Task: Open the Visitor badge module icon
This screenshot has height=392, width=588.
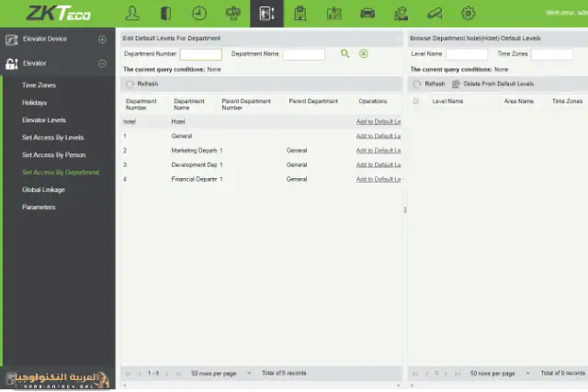Action: (x=334, y=14)
